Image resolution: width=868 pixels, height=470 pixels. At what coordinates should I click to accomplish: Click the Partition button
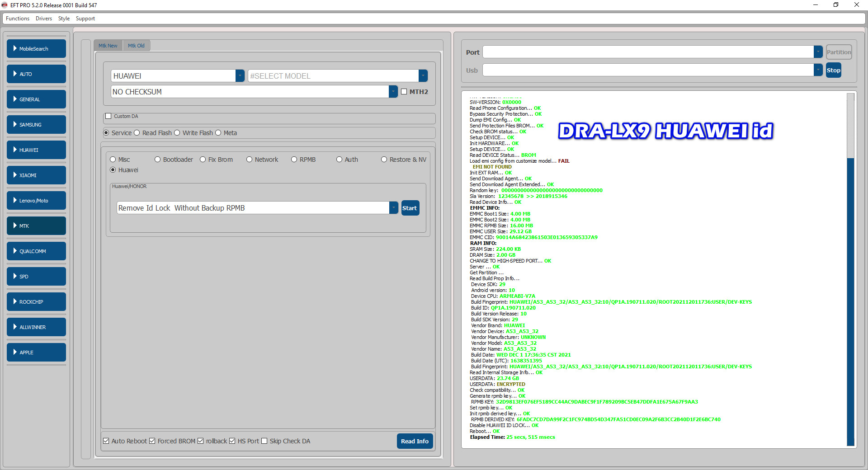point(839,52)
